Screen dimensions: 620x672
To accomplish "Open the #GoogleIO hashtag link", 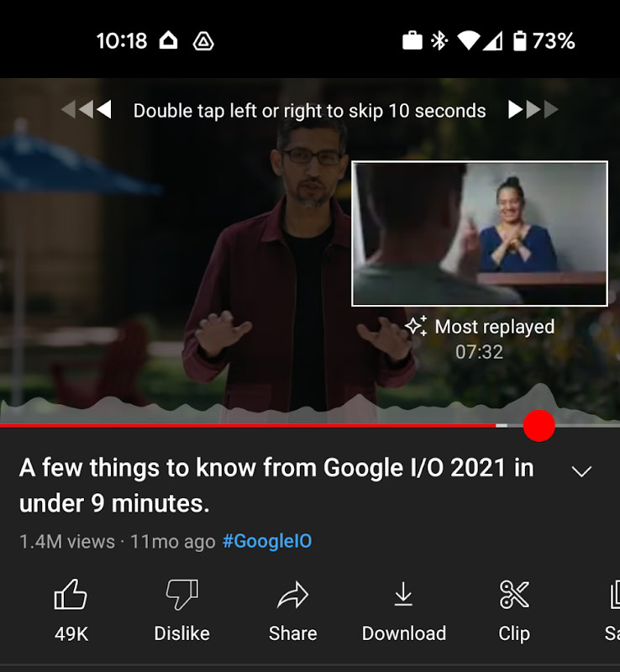I will pyautogui.click(x=267, y=541).
